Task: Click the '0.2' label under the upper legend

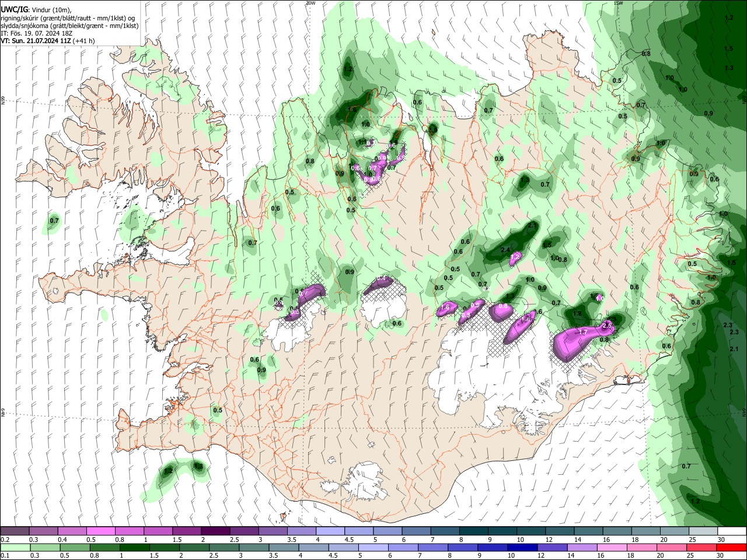Action: pyautogui.click(x=5, y=540)
